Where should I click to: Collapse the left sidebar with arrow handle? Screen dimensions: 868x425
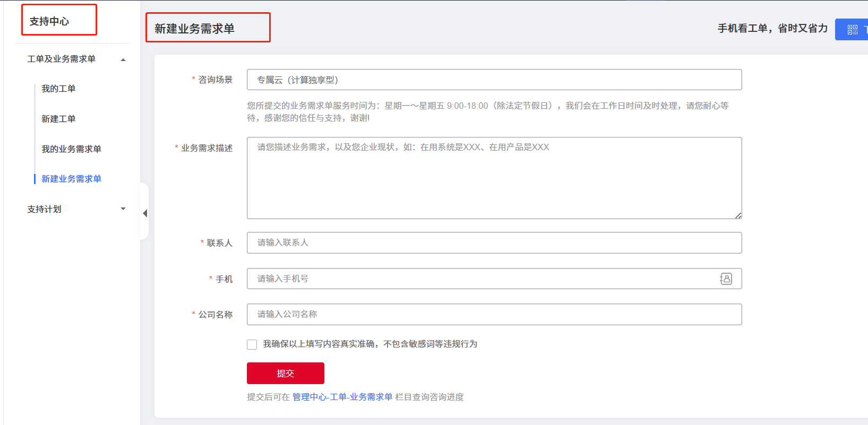pos(145,213)
